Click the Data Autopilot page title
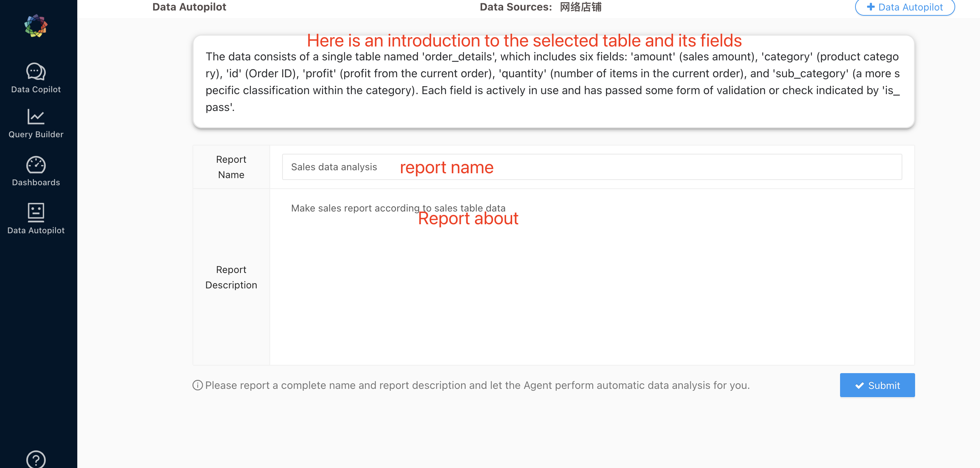Screen dimensions: 980x468 189,7
